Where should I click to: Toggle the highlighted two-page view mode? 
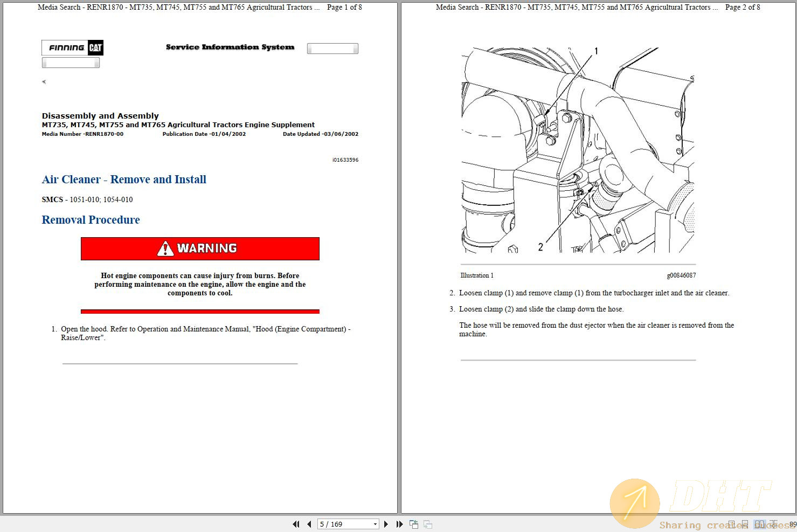[760, 524]
